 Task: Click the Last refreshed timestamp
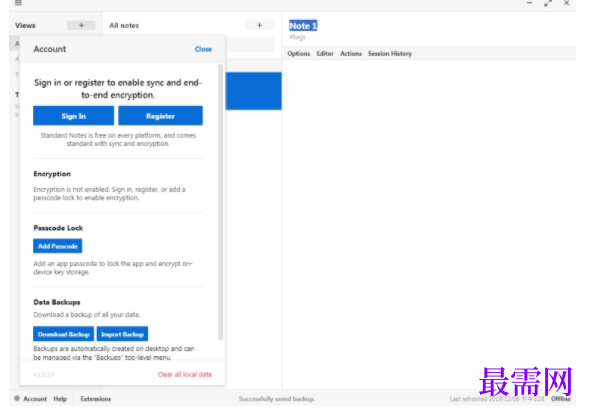point(497,399)
